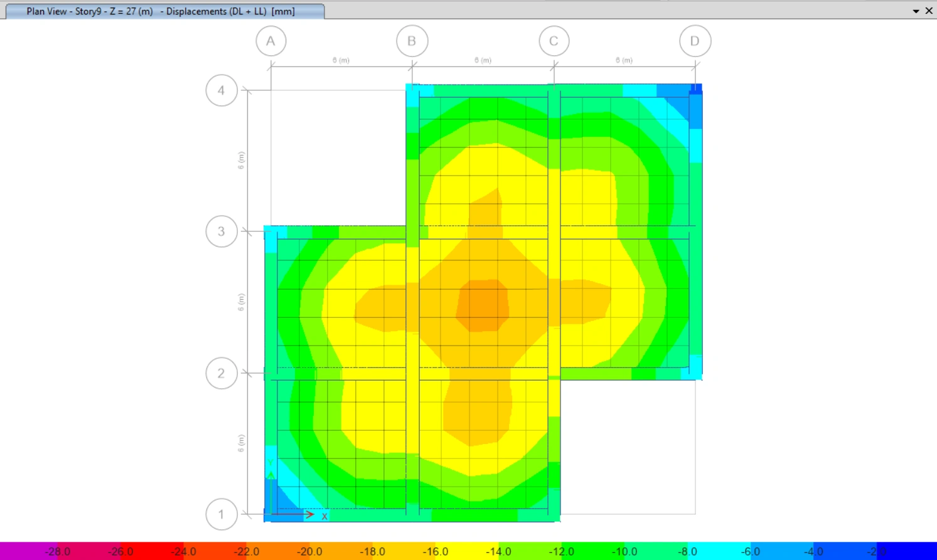Click the 6 (m) dimension between grids 3 and 2

(241, 302)
